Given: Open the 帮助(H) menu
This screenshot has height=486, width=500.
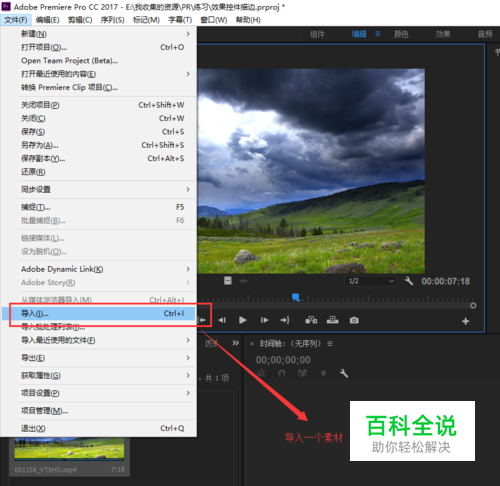Looking at the screenshot, I should 248,20.
